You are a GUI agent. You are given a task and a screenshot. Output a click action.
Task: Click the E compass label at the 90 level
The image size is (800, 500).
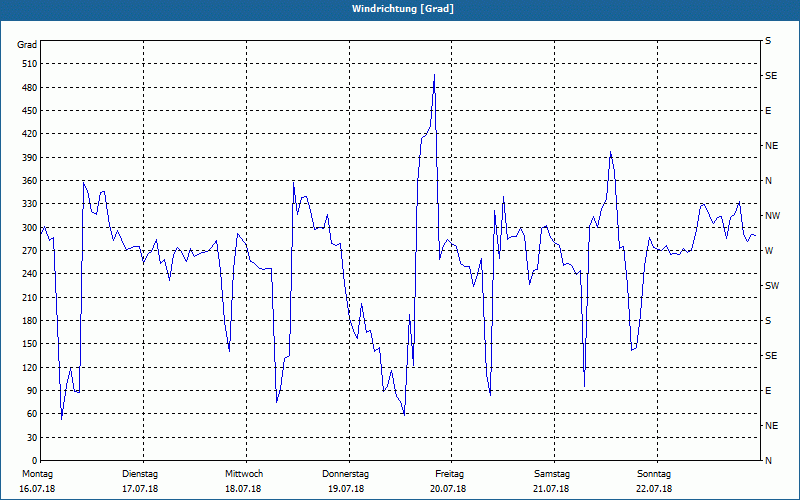768,391
